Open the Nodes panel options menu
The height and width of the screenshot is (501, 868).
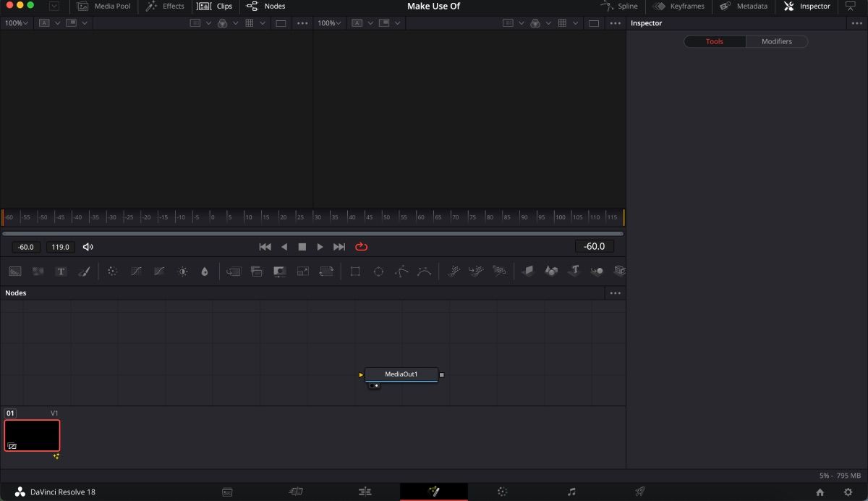614,292
